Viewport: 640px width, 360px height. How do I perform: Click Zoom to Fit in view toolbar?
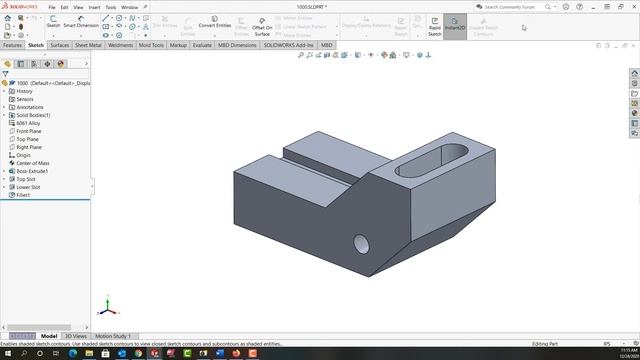pos(301,55)
